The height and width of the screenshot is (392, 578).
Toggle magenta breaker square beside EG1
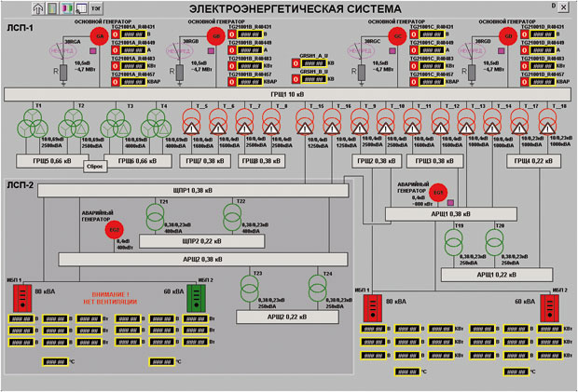(450, 202)
